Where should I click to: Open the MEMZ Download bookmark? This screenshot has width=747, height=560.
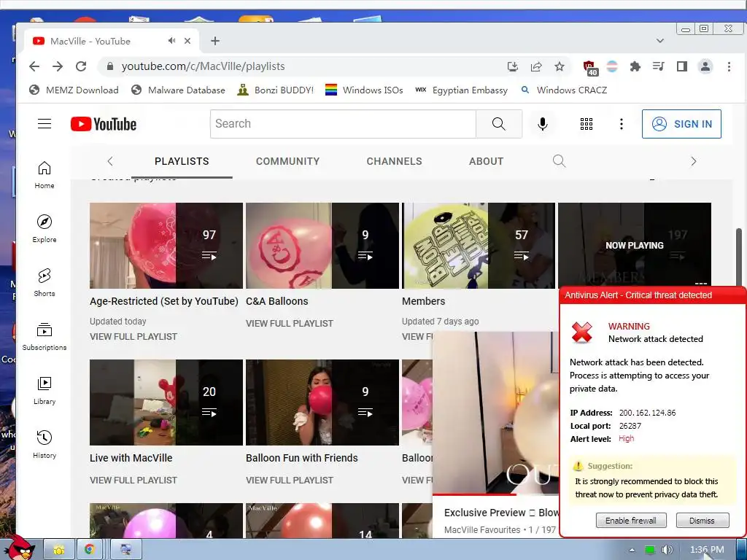click(74, 90)
